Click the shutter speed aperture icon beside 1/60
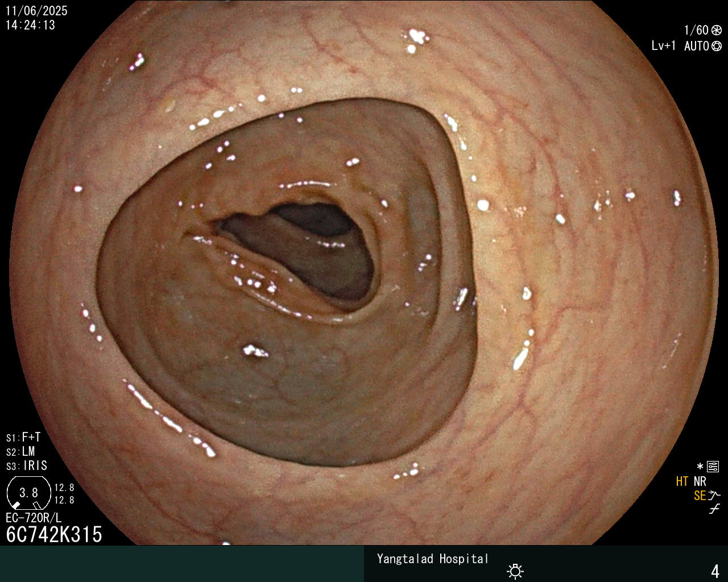This screenshot has height=582, width=728. [x=717, y=30]
